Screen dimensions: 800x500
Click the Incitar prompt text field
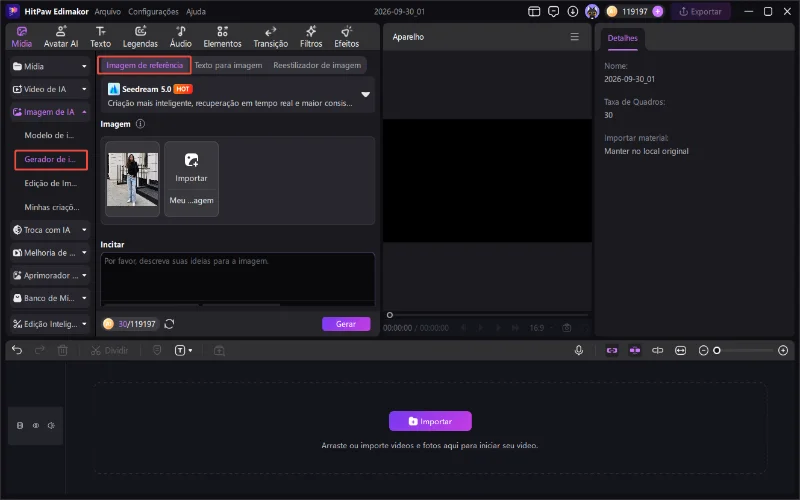coord(238,279)
